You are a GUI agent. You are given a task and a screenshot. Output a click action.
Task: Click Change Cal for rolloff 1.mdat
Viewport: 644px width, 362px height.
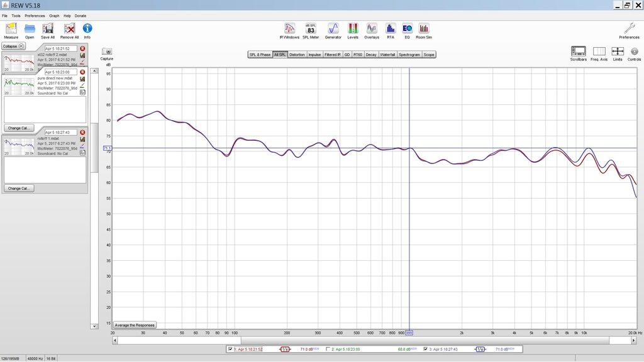click(19, 189)
